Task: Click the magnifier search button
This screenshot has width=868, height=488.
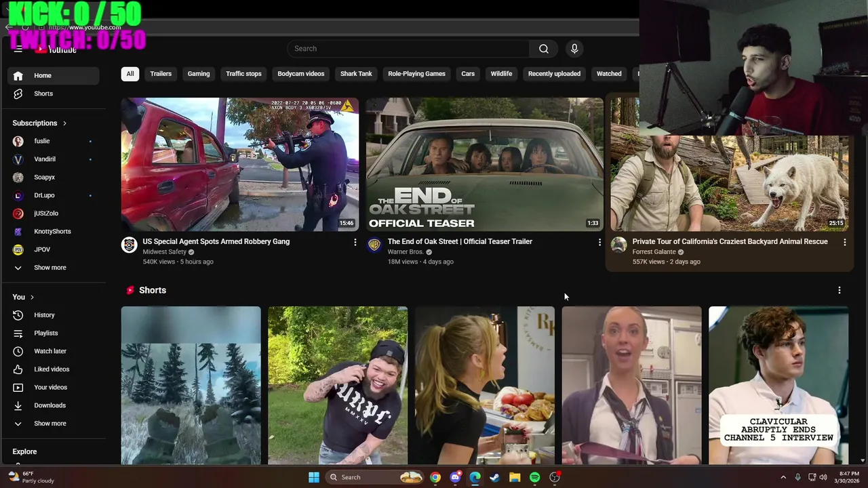Action: point(544,49)
